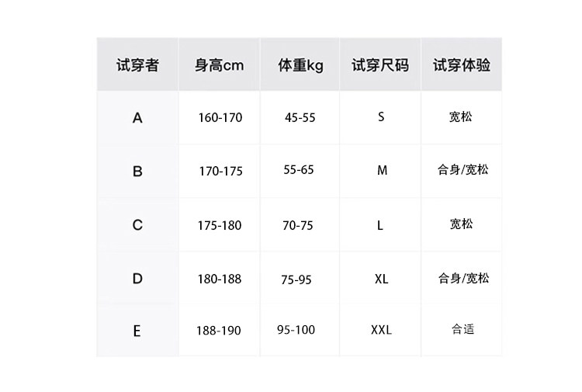The height and width of the screenshot is (392, 582).
Task: Click the 160-170 height cell
Action: point(220,118)
